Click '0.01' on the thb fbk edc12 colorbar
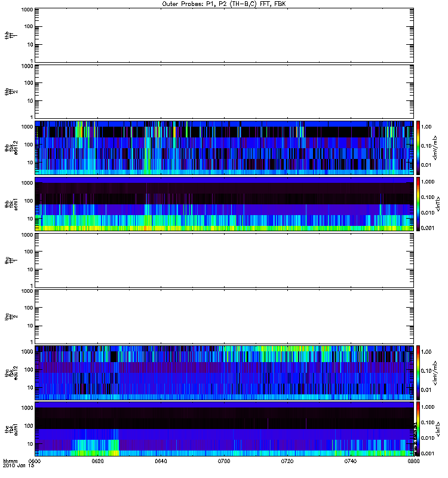The height and width of the screenshot is (478, 448). coord(426,165)
